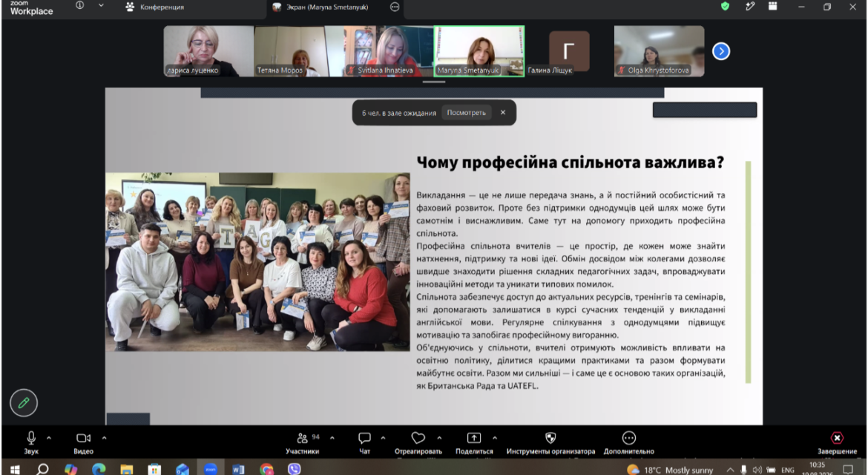
Task: Mute microphone with the Звук button
Action: (x=31, y=442)
